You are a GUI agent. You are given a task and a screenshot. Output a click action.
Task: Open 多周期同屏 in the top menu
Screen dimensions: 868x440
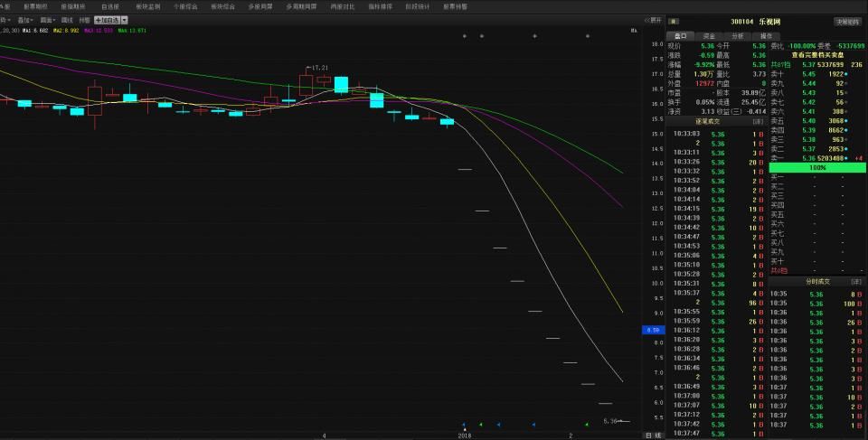coord(301,5)
